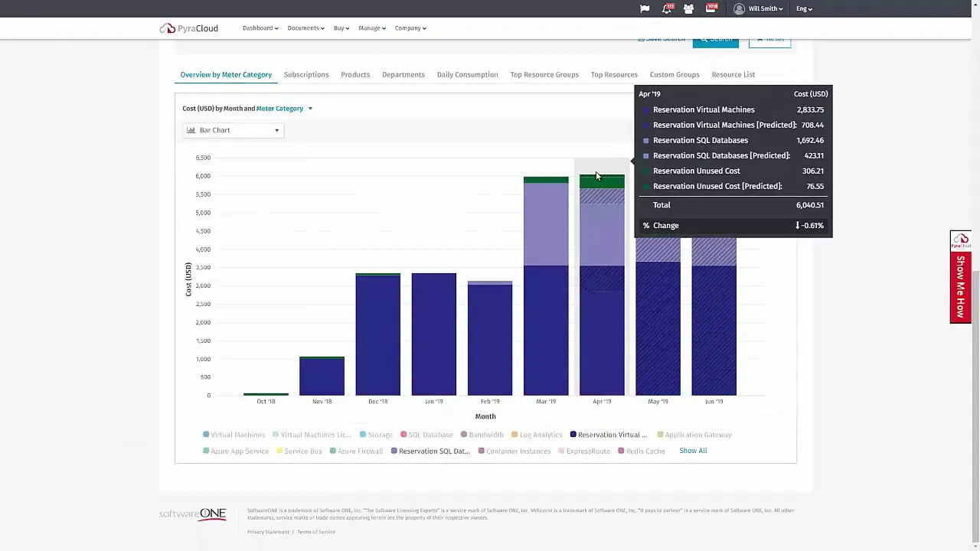Expand the Meter Category grouping dropdown
Screen dimensions: 980x551
click(x=284, y=109)
